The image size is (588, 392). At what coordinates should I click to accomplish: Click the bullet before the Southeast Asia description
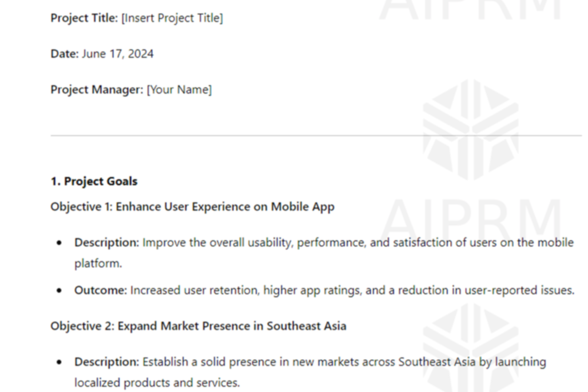tap(59, 362)
